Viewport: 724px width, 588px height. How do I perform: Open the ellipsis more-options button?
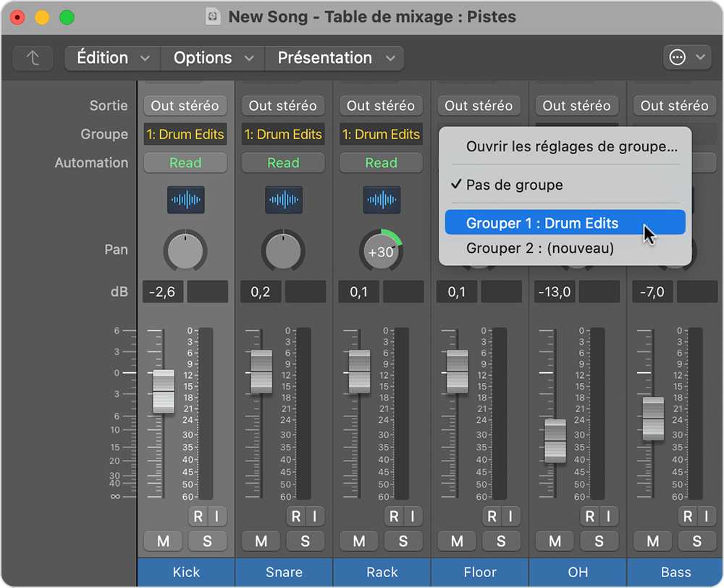pos(686,58)
